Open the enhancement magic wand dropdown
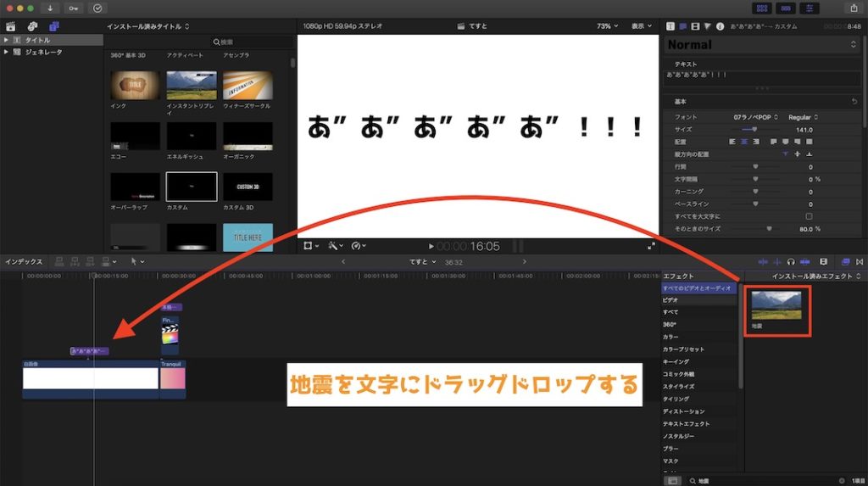Image resolution: width=868 pixels, height=486 pixels. point(336,245)
